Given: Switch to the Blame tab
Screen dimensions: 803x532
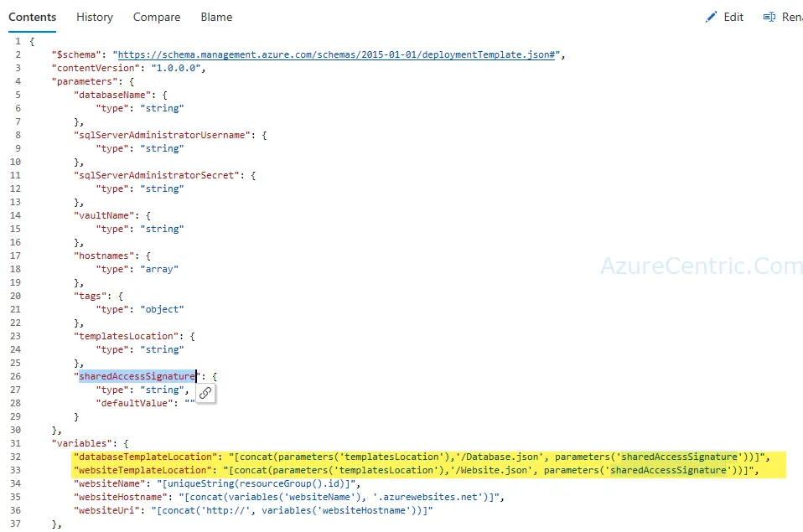Looking at the screenshot, I should point(216,17).
